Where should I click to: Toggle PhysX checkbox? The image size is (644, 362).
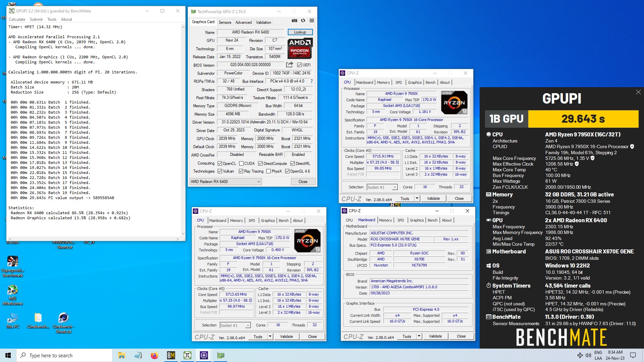pos(268,171)
